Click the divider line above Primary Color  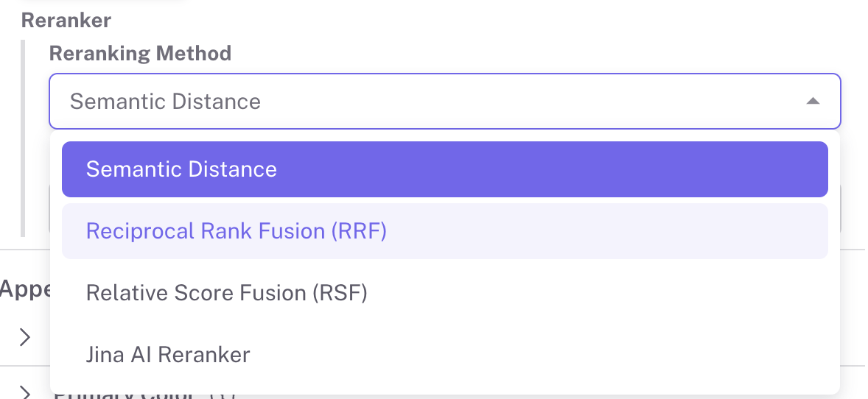(x=22, y=367)
